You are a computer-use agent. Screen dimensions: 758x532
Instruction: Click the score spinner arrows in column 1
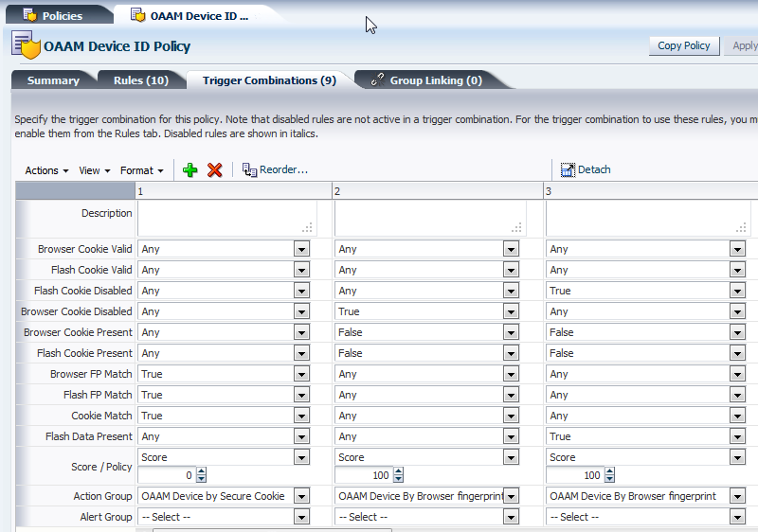pyautogui.click(x=201, y=475)
